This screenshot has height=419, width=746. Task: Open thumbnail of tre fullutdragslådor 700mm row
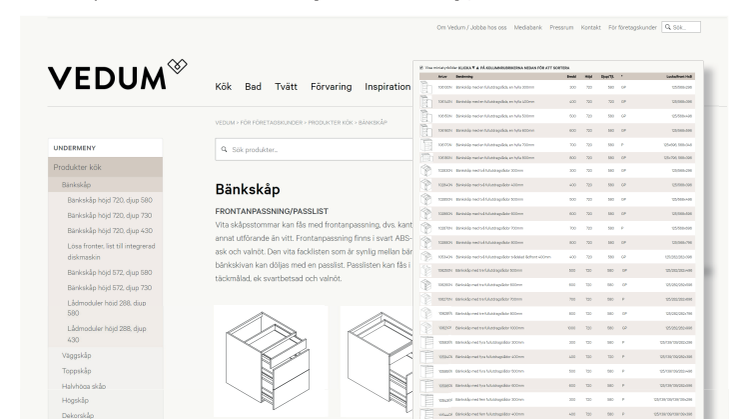426,299
